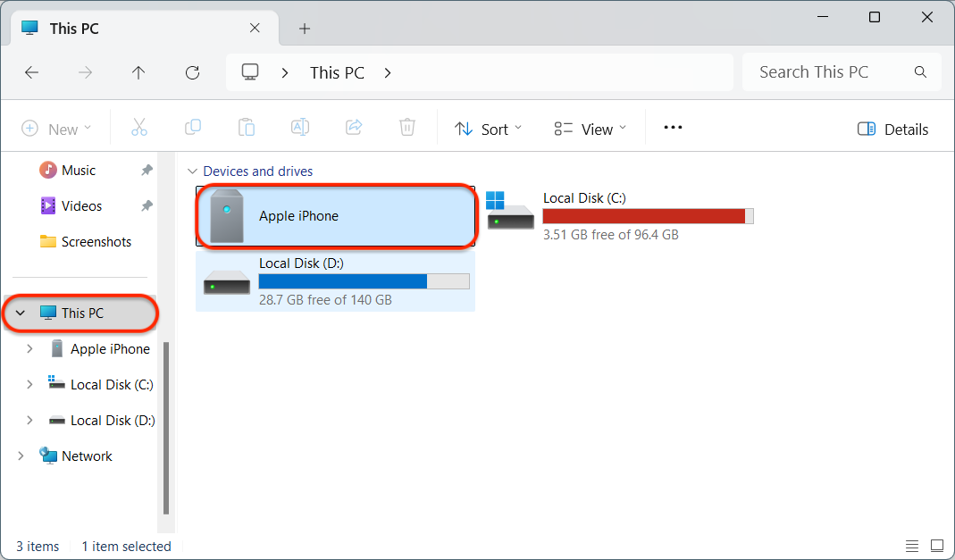The width and height of the screenshot is (955, 560).
Task: Click the Paste clipboard icon
Action: pyautogui.click(x=247, y=128)
